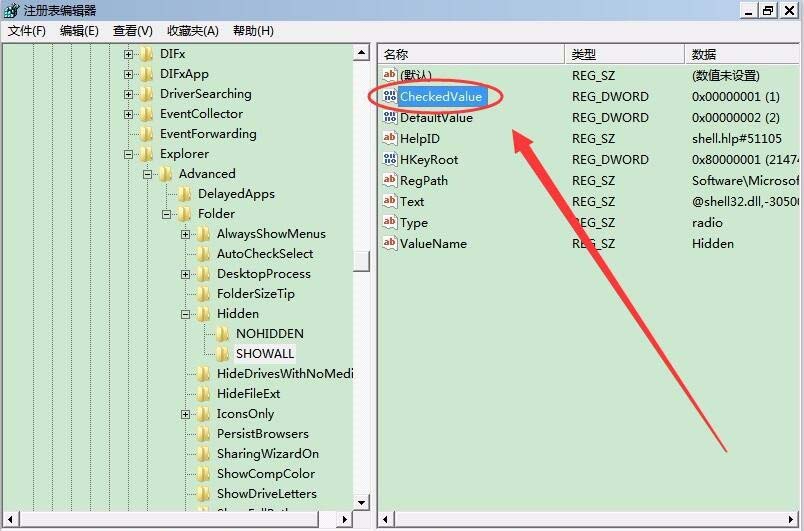Select the EventCollector folder icon
This screenshot has width=804, height=531.
[x=147, y=114]
